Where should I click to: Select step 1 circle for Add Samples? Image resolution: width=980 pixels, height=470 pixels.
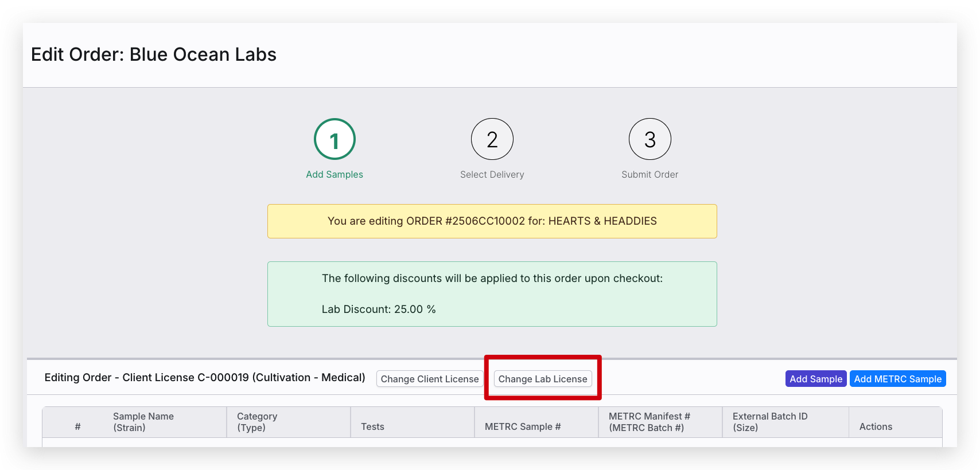click(x=335, y=139)
